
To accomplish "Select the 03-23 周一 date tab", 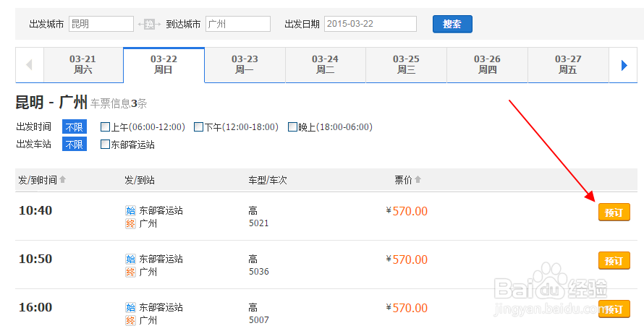I will tap(245, 64).
